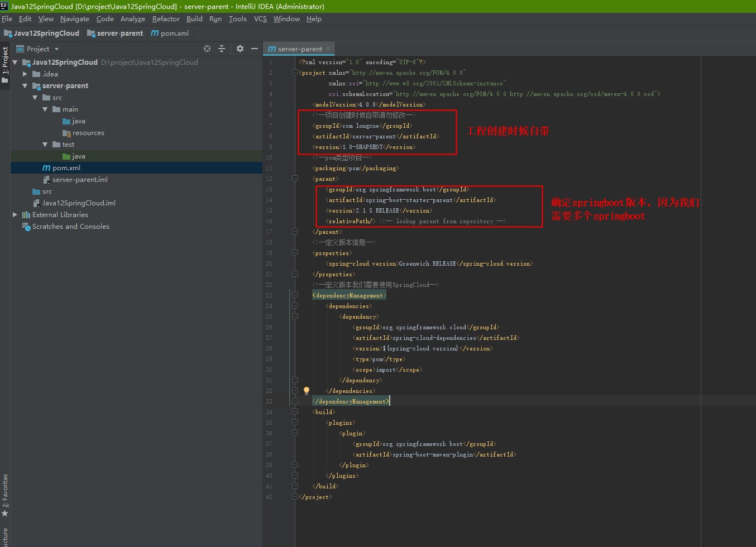This screenshot has height=547, width=756.
Task: Open Project panel settings gear
Action: click(240, 49)
